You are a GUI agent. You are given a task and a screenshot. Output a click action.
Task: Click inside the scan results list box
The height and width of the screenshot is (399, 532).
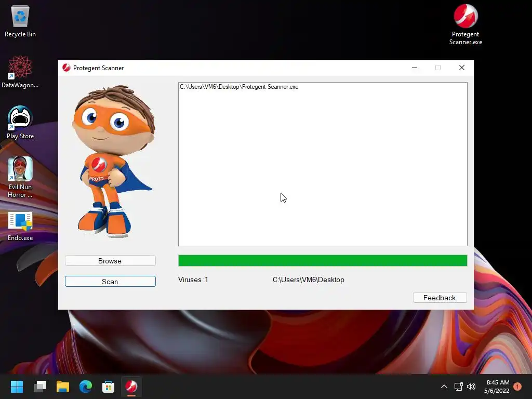(x=323, y=164)
